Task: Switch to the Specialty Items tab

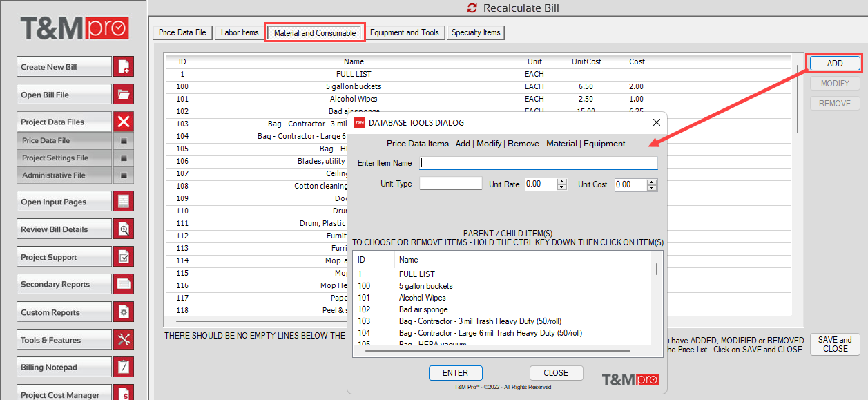Action: pos(476,32)
